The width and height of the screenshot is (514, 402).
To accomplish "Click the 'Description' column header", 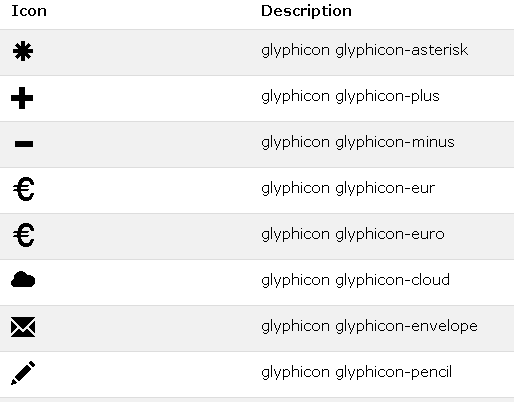I will point(306,11).
